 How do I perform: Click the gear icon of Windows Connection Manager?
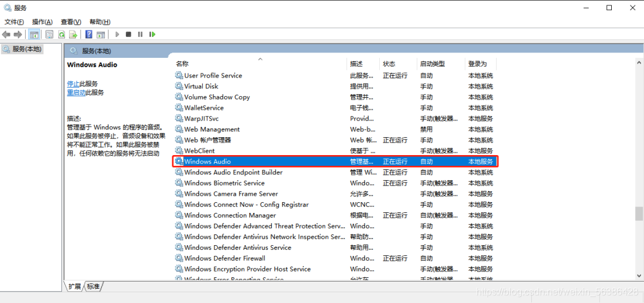[179, 215]
